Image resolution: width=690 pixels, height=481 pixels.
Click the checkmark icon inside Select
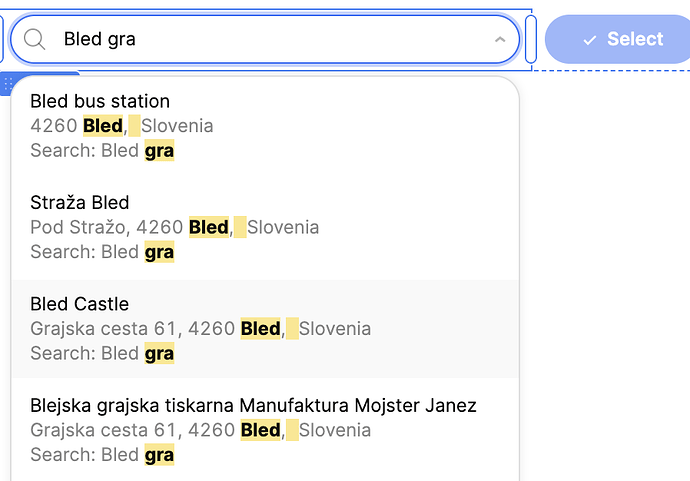590,40
